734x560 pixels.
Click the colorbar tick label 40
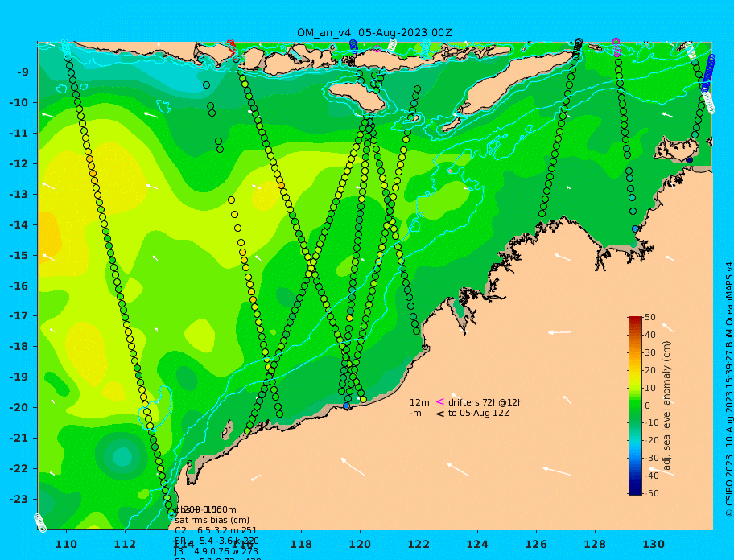pos(650,335)
